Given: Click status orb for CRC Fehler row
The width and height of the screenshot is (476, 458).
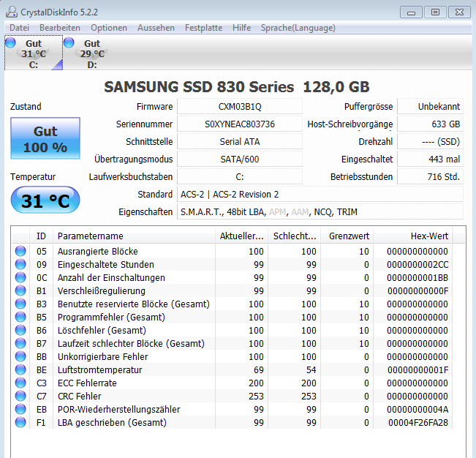Looking at the screenshot, I should point(20,396).
